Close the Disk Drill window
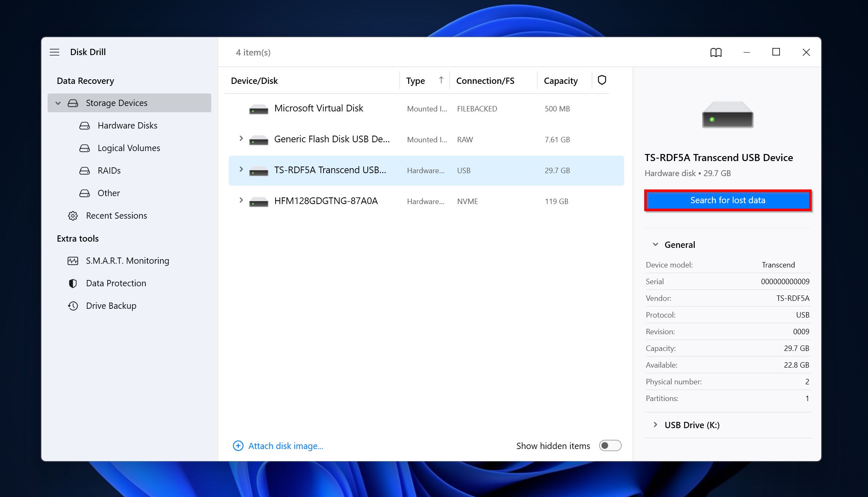868x497 pixels. tap(806, 52)
